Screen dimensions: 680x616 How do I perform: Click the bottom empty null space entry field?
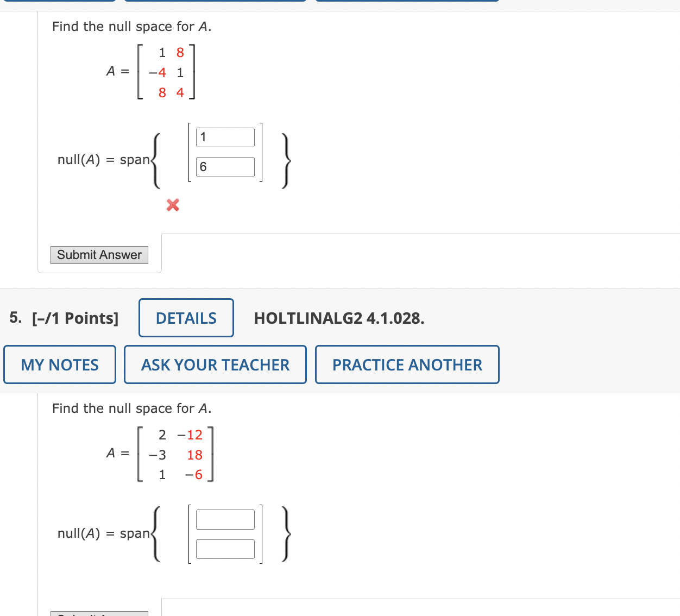pyautogui.click(x=225, y=549)
